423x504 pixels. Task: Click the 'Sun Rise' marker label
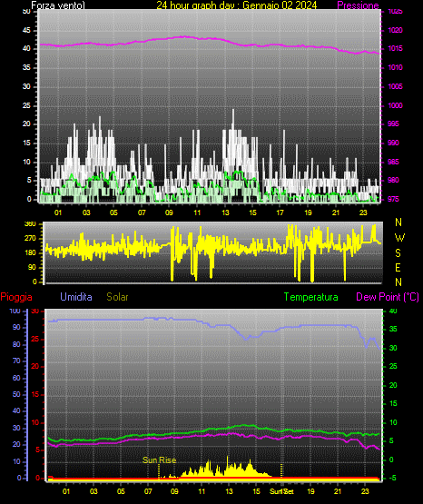pyautogui.click(x=160, y=460)
